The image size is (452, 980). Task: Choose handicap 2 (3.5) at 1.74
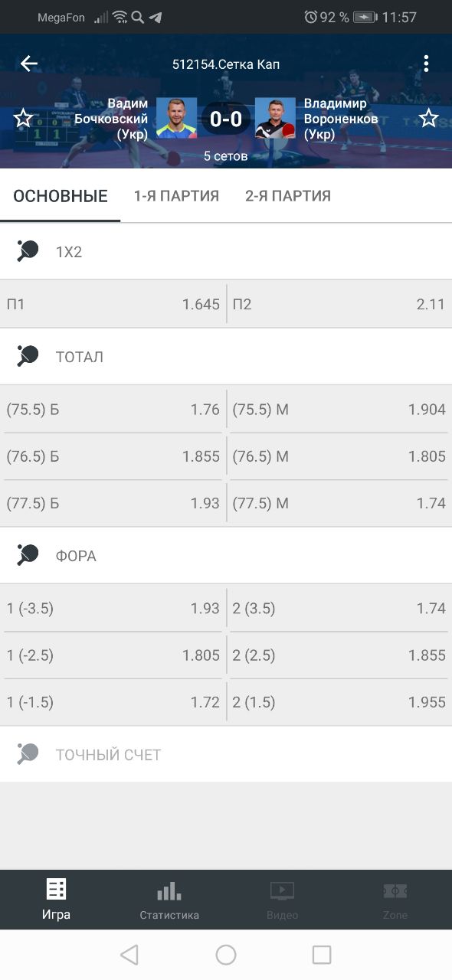(339, 609)
